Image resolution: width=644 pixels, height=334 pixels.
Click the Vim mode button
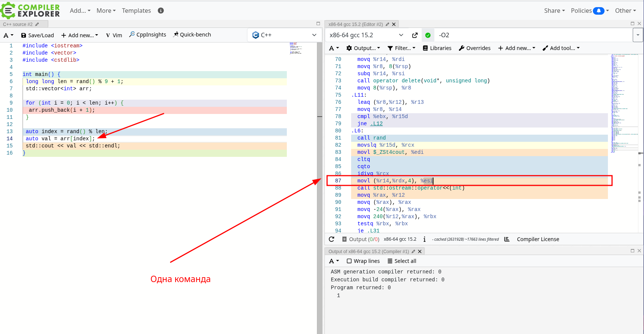tap(114, 35)
